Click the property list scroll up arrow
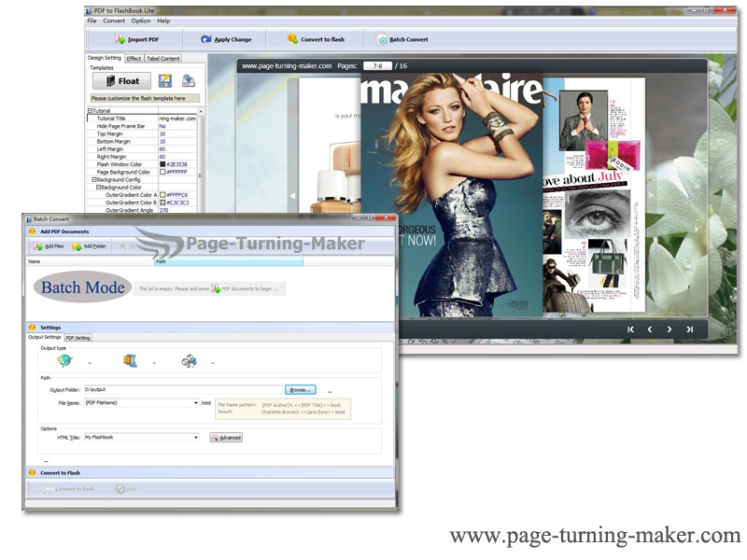The height and width of the screenshot is (560, 747). [x=201, y=111]
